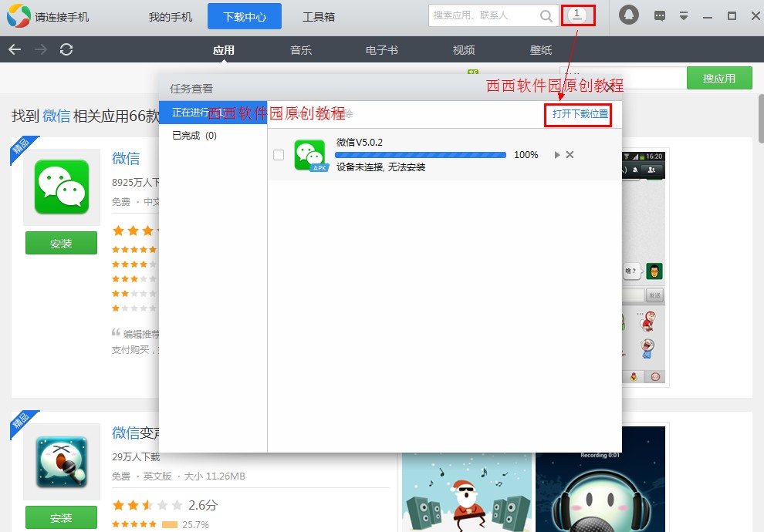Click 请连接手机 status text
Viewport: 764px width, 532px height.
point(62,17)
